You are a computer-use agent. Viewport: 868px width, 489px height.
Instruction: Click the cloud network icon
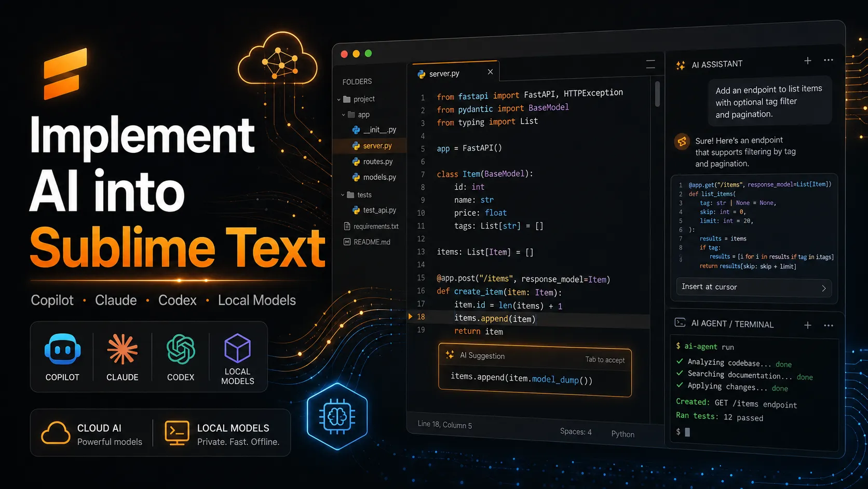pyautogui.click(x=278, y=59)
